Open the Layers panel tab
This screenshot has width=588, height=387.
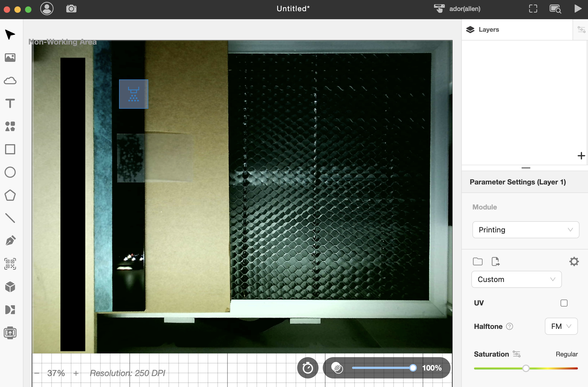click(x=517, y=30)
